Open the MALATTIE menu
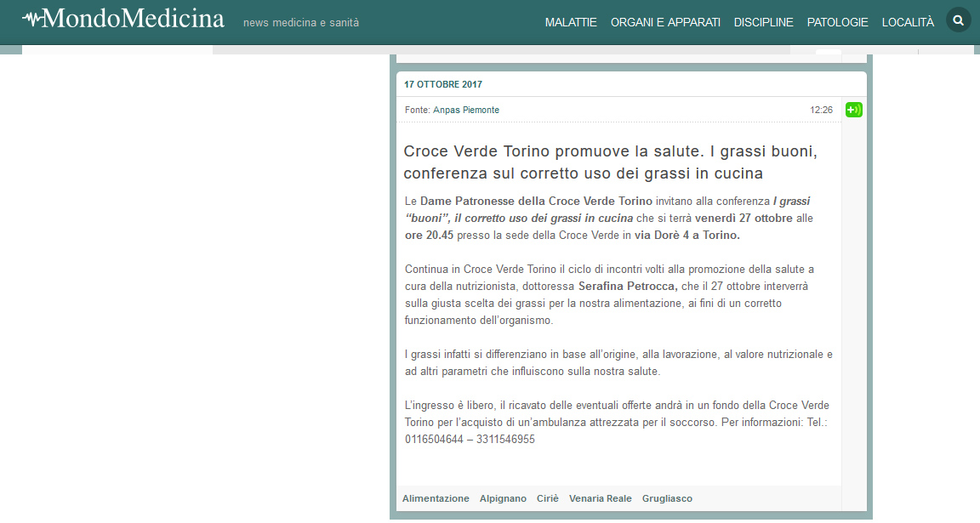This screenshot has height=523, width=980. (x=571, y=22)
